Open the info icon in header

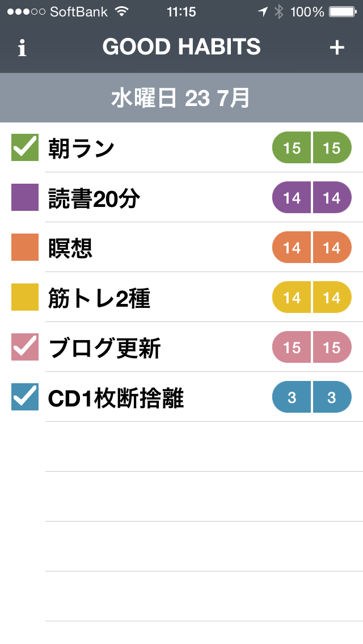pos(22,48)
